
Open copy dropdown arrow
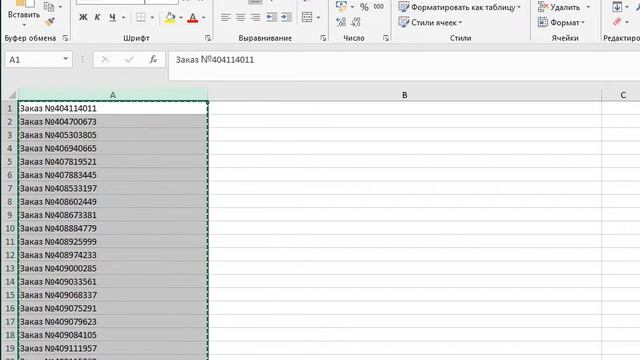[60, 7]
